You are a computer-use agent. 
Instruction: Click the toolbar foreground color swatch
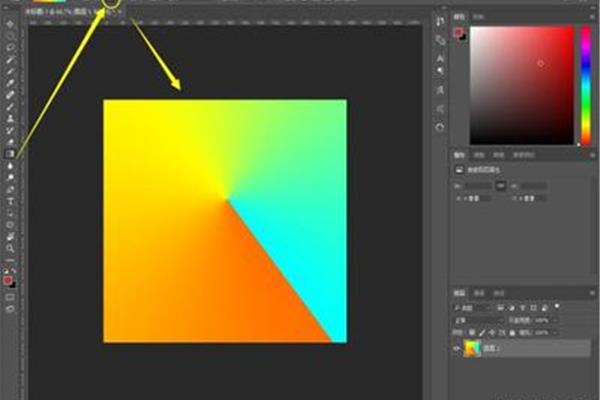tap(7, 281)
